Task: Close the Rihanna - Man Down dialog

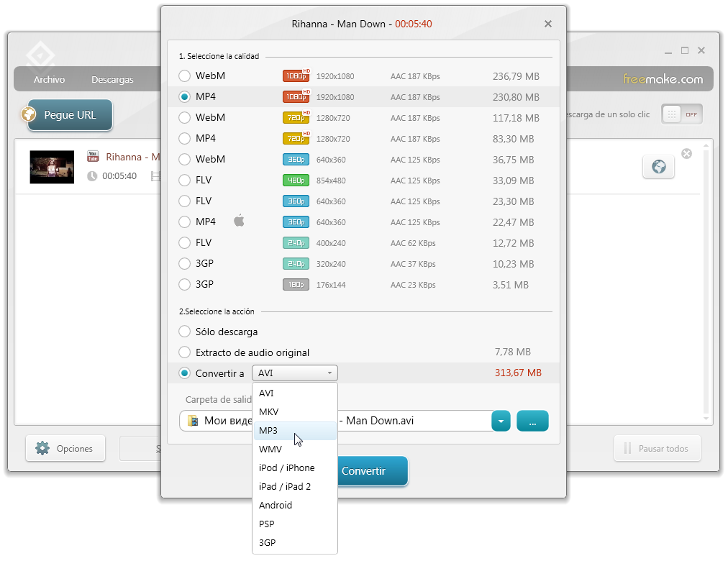Action: [x=548, y=24]
